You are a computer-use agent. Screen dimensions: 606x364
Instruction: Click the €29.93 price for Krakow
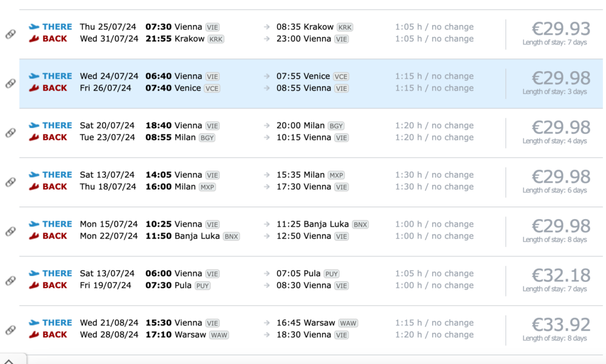(560, 28)
